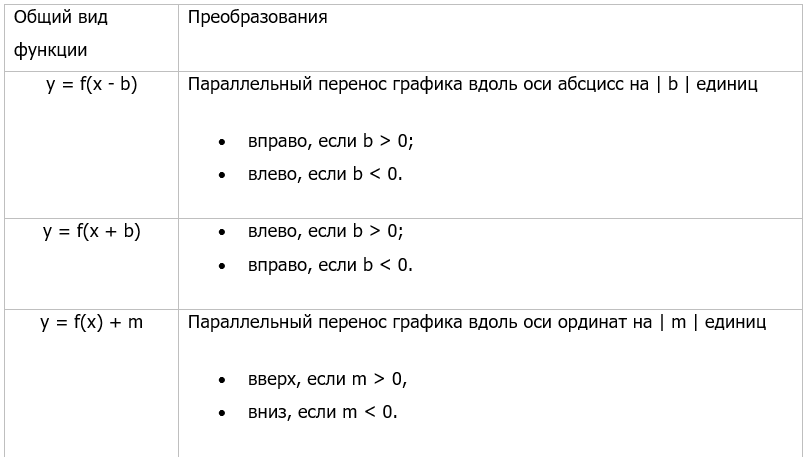Click the word 'функции' in the header
Screen dimensions: 807x457
point(50,50)
